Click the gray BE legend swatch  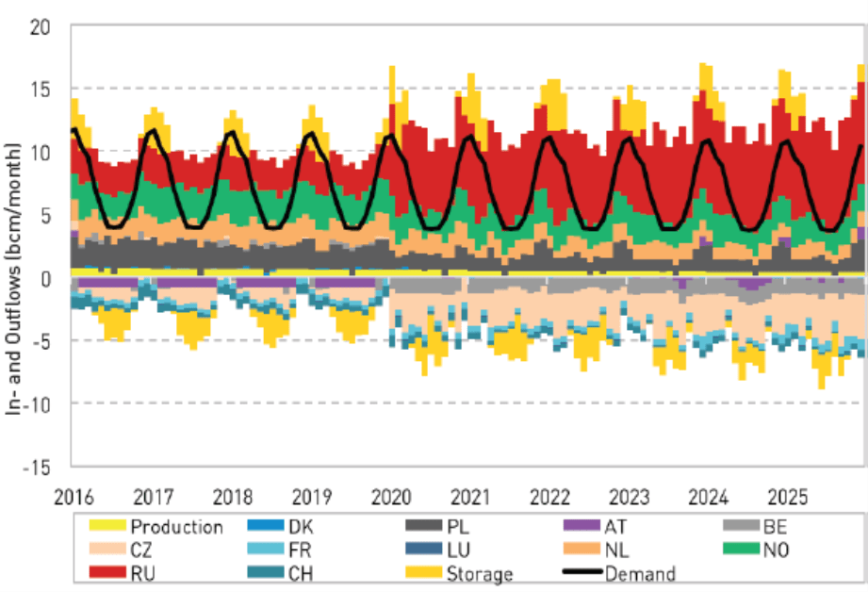[741, 526]
